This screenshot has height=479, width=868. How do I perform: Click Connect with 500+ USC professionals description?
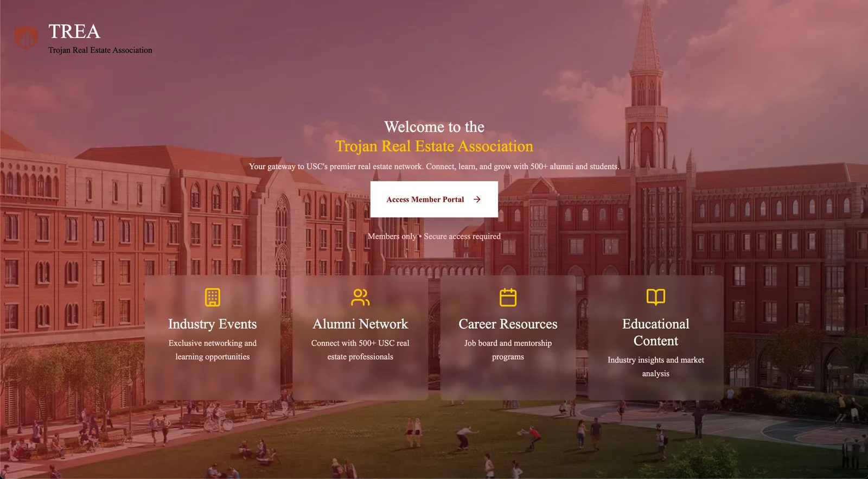click(360, 350)
